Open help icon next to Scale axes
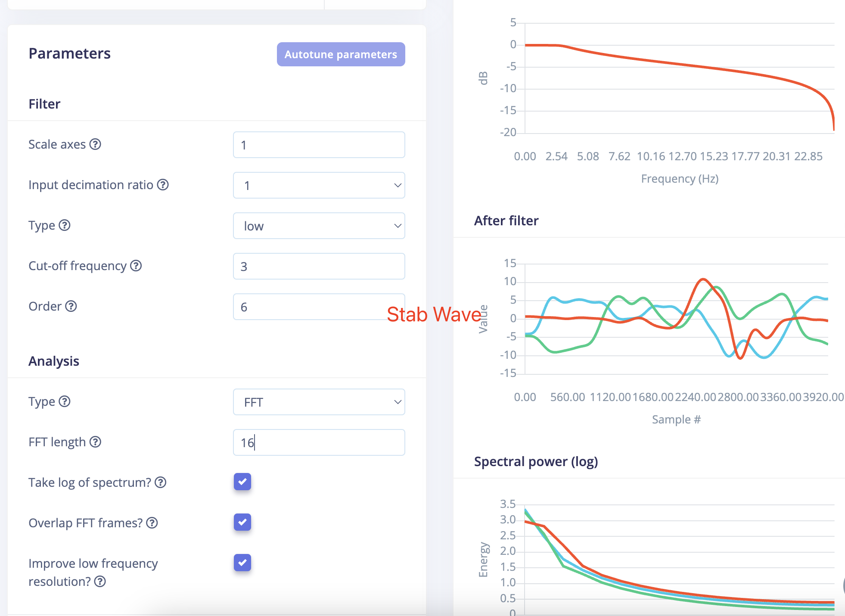 tap(95, 144)
